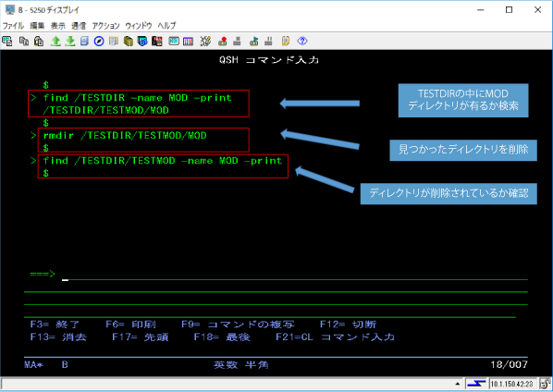Click the blue connection status indicator
Image resolution: width=553 pixels, height=392 pixels.
[475, 384]
